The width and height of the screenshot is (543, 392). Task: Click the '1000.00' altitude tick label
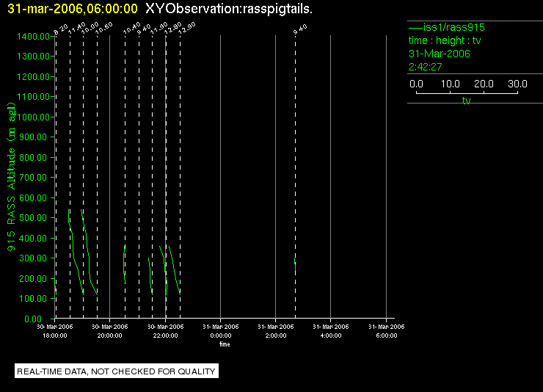coord(33,117)
